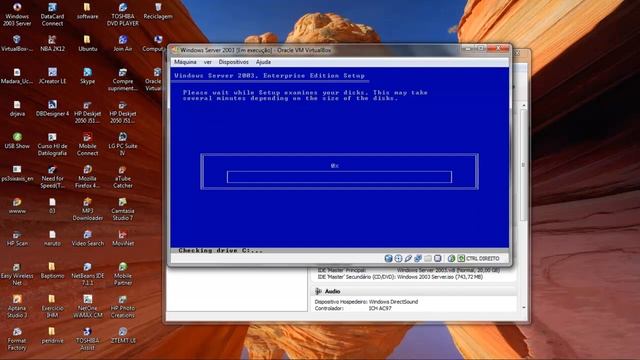
Task: Click the mouse integration icon in VM status bar
Action: (451, 258)
